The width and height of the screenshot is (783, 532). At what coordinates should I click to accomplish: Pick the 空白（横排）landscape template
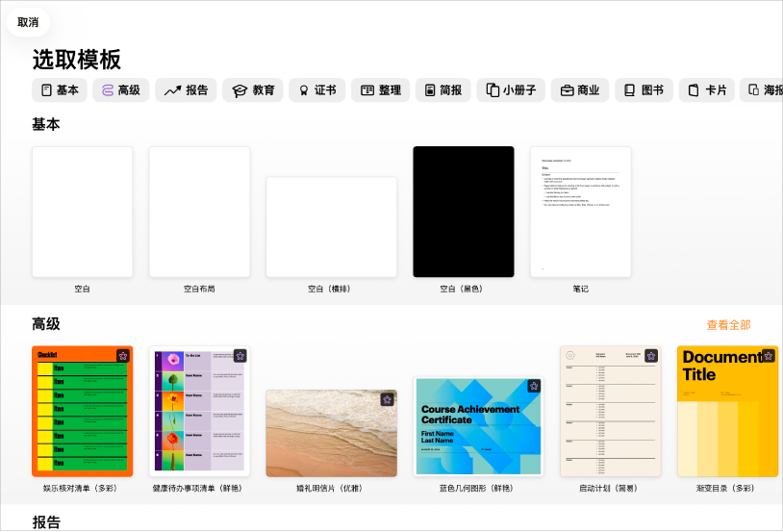click(x=332, y=227)
